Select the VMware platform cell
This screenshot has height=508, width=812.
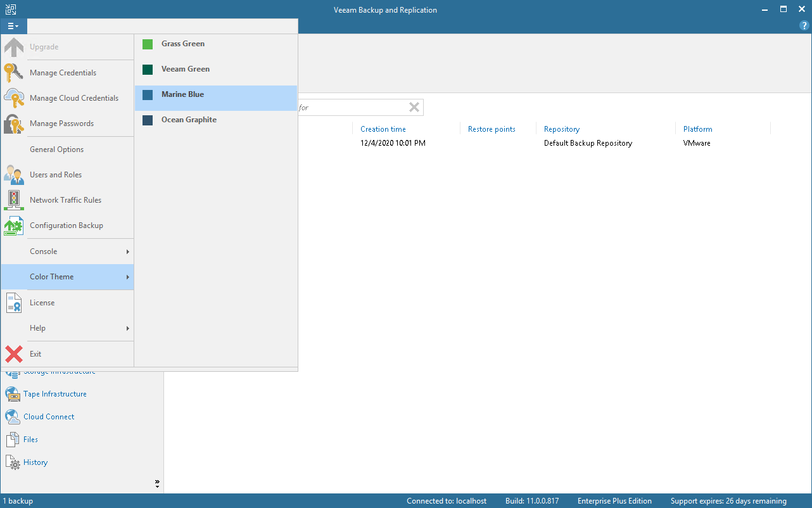[697, 143]
